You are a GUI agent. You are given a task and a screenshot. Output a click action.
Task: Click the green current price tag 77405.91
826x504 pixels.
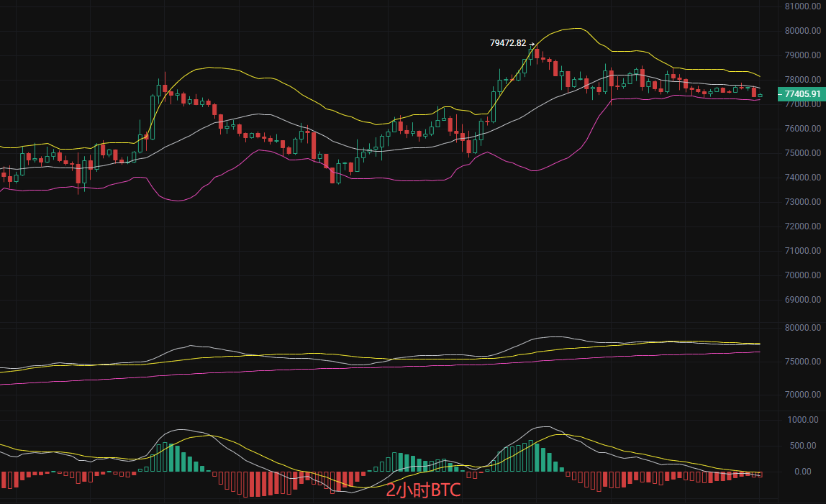pyautogui.click(x=802, y=94)
